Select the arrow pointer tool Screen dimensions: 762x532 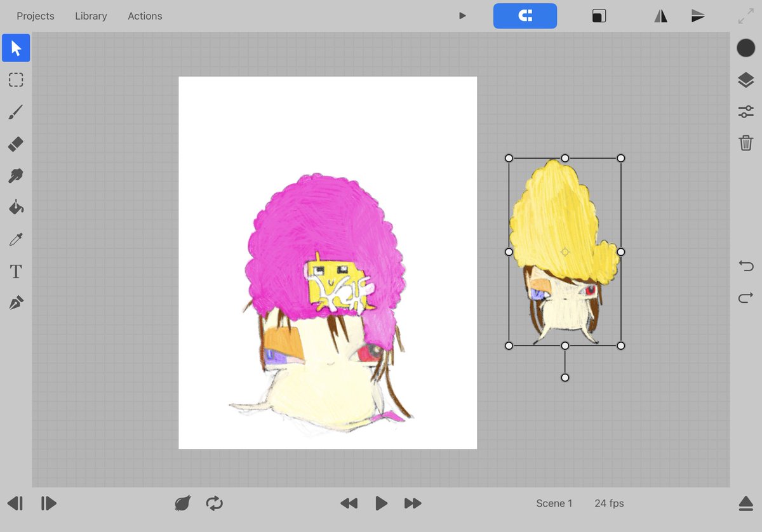pyautogui.click(x=16, y=48)
